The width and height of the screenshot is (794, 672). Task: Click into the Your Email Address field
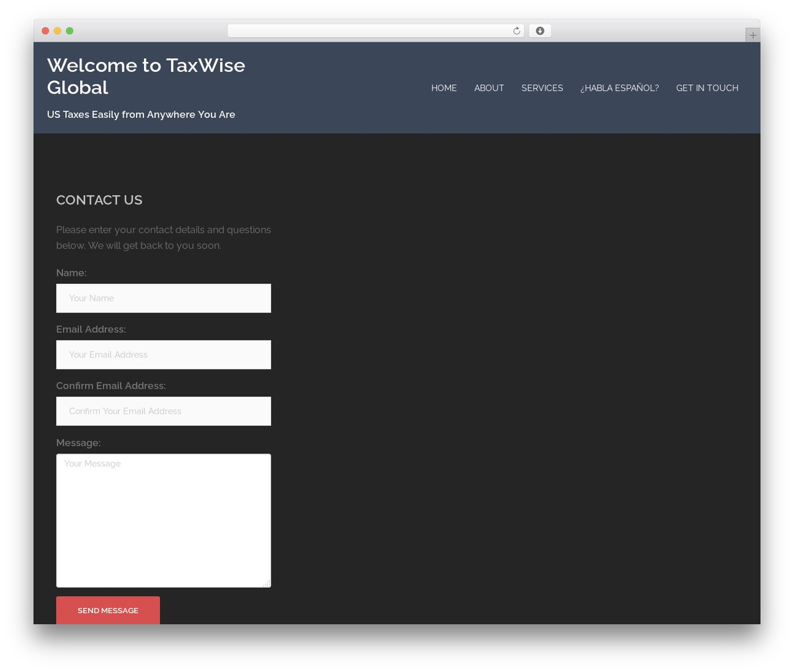[164, 355]
